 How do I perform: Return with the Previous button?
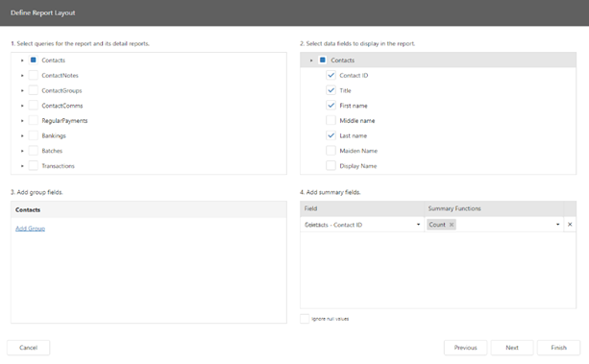(465, 348)
